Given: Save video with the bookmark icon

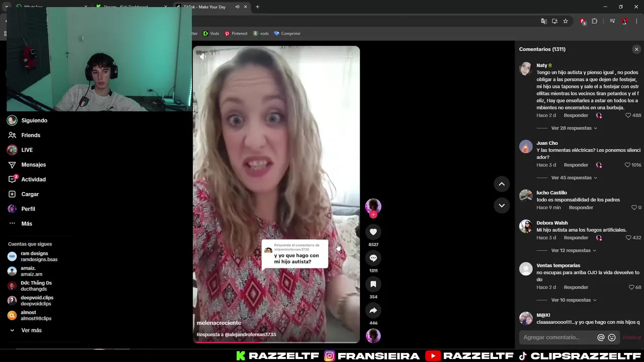Looking at the screenshot, I should (x=373, y=284).
